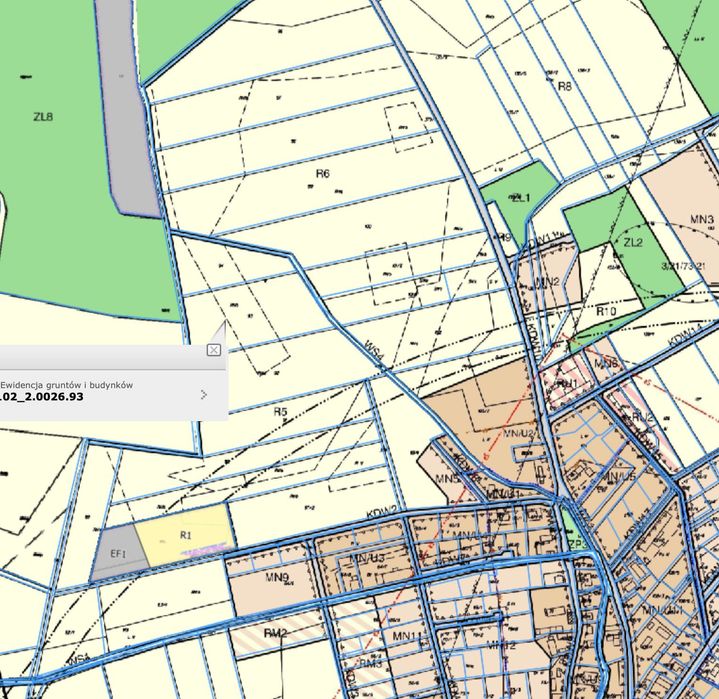Click the ZP3 green zone label
This screenshot has width=719, height=699.
(x=577, y=546)
